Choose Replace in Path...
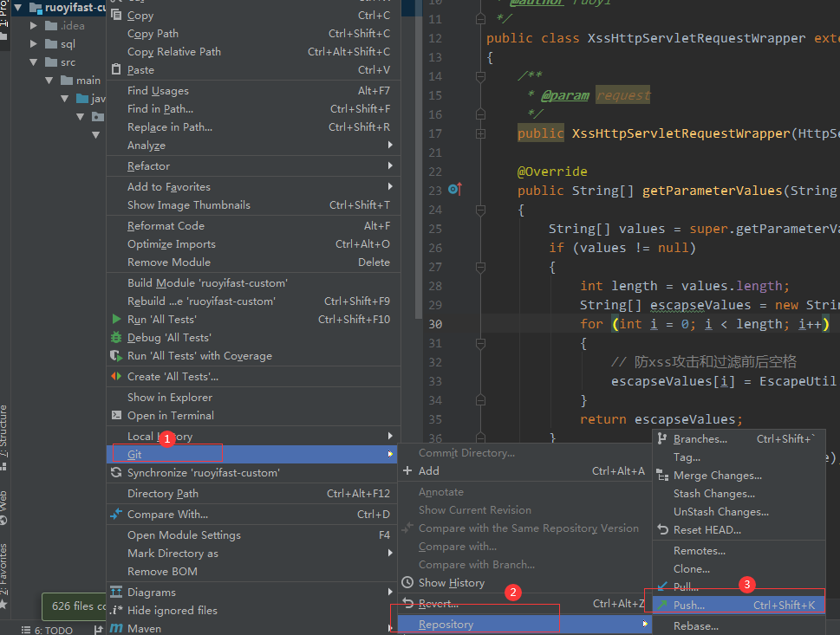 pyautogui.click(x=253, y=126)
